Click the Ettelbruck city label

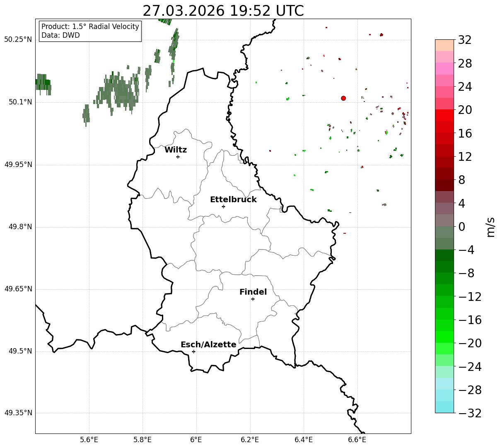[x=233, y=200]
